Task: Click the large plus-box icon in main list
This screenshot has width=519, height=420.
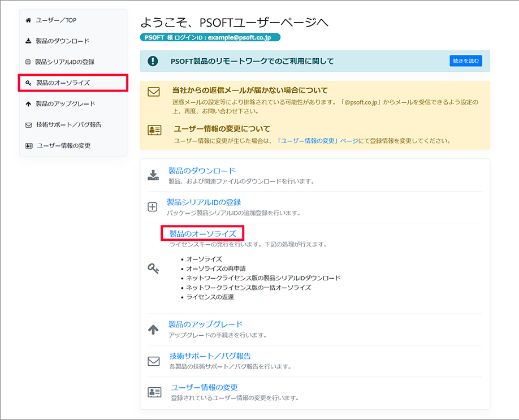Action: pyautogui.click(x=152, y=207)
